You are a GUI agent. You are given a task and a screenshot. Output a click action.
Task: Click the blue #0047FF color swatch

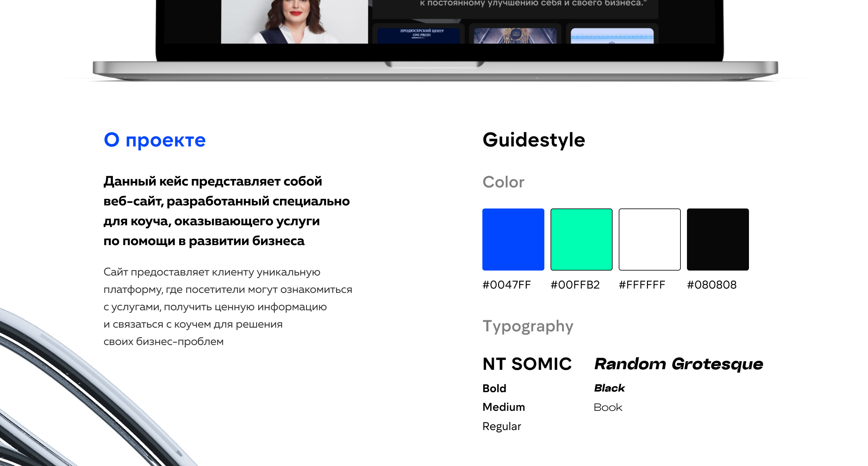pyautogui.click(x=513, y=239)
